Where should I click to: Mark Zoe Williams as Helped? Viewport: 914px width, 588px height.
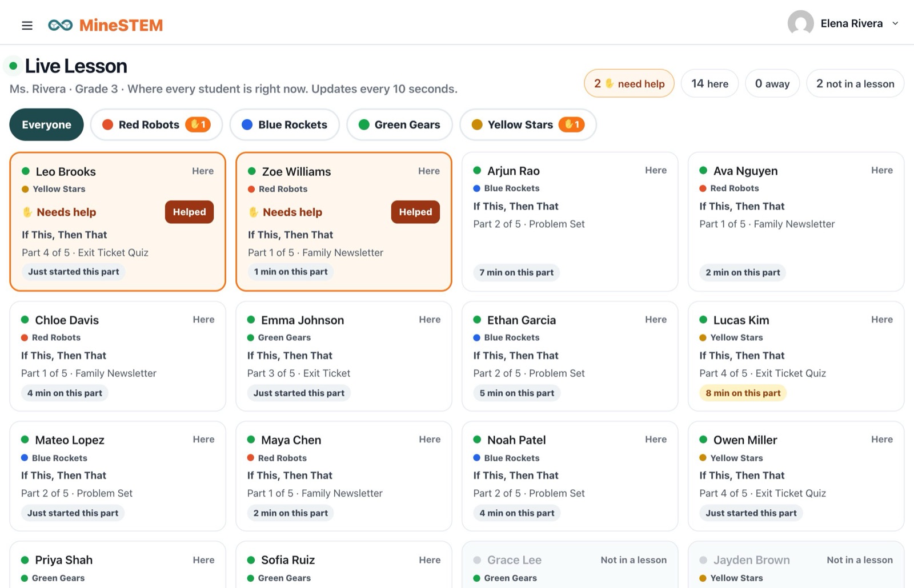[415, 212]
